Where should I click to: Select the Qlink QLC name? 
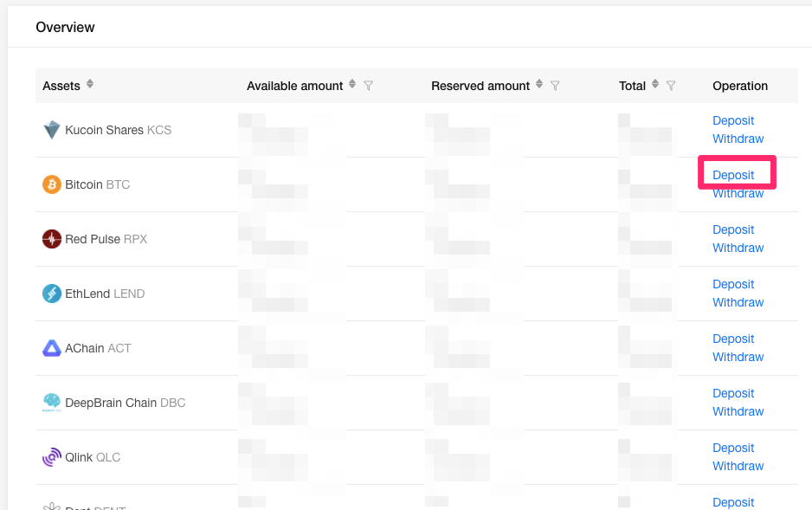[93, 458]
